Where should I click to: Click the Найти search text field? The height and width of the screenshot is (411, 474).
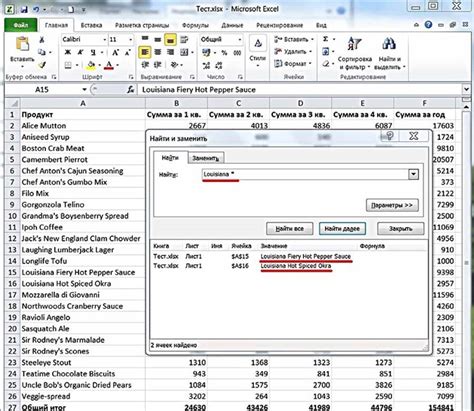coord(305,174)
